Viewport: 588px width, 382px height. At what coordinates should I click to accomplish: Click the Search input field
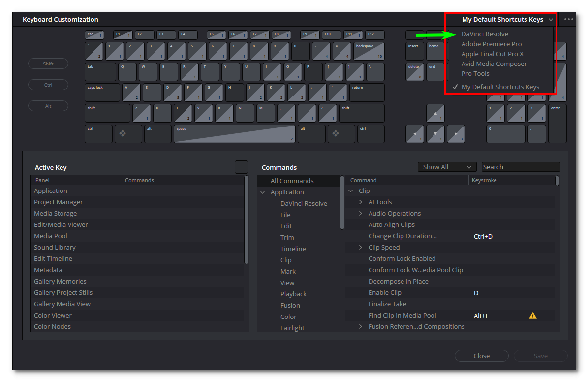coord(521,167)
